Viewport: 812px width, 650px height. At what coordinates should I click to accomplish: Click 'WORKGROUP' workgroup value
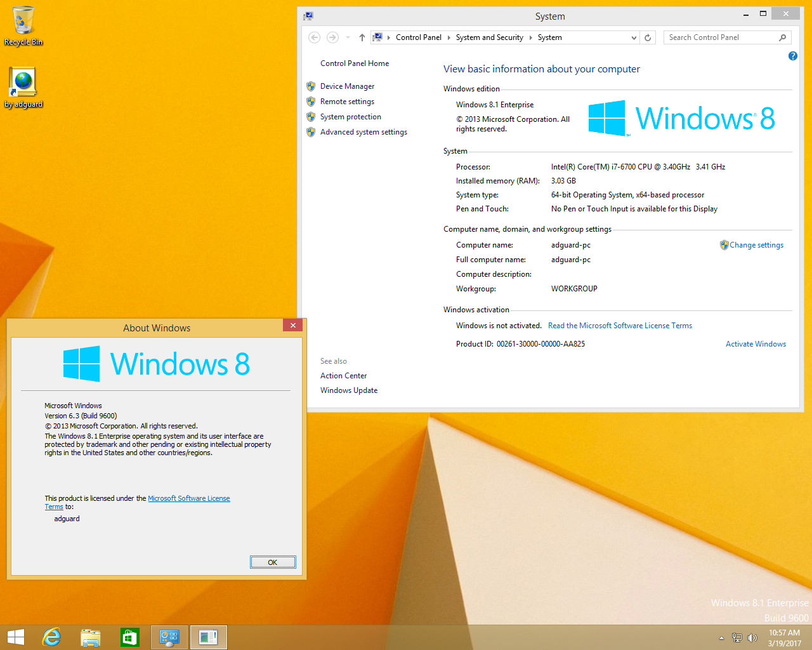[574, 289]
